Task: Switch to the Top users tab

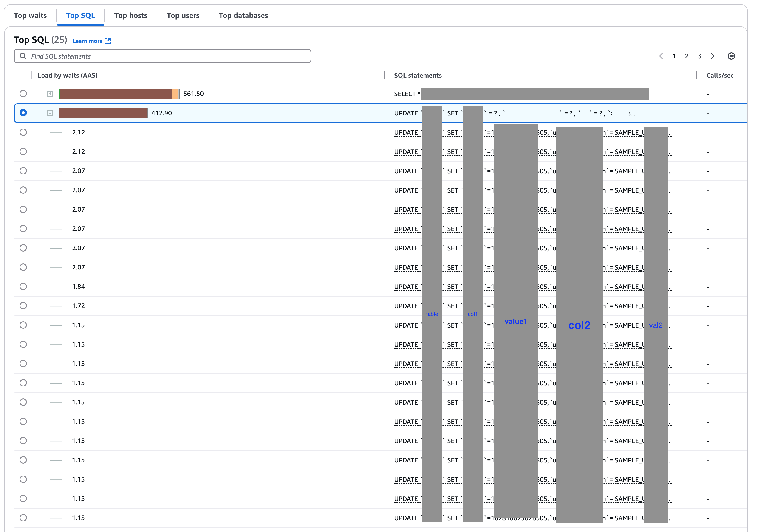Action: point(183,15)
